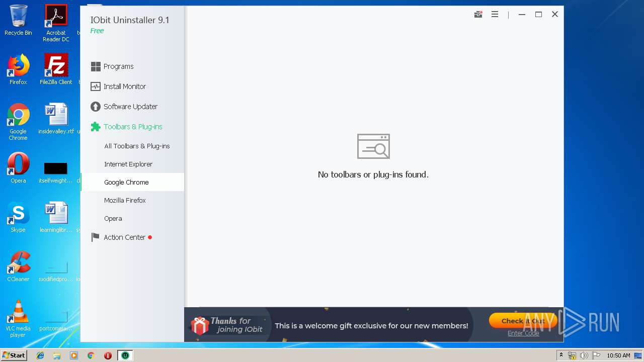The image size is (644, 362).
Task: Select Opera plug-ins
Action: (113, 218)
